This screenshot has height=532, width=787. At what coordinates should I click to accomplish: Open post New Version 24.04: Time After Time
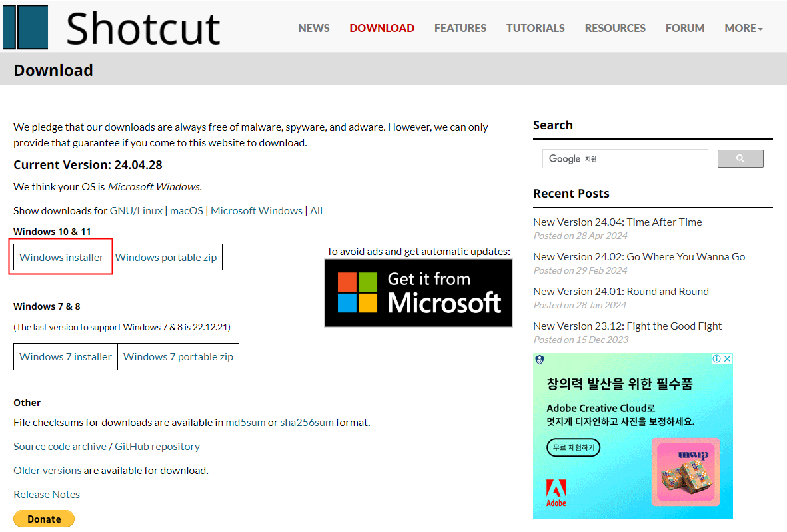(x=617, y=222)
